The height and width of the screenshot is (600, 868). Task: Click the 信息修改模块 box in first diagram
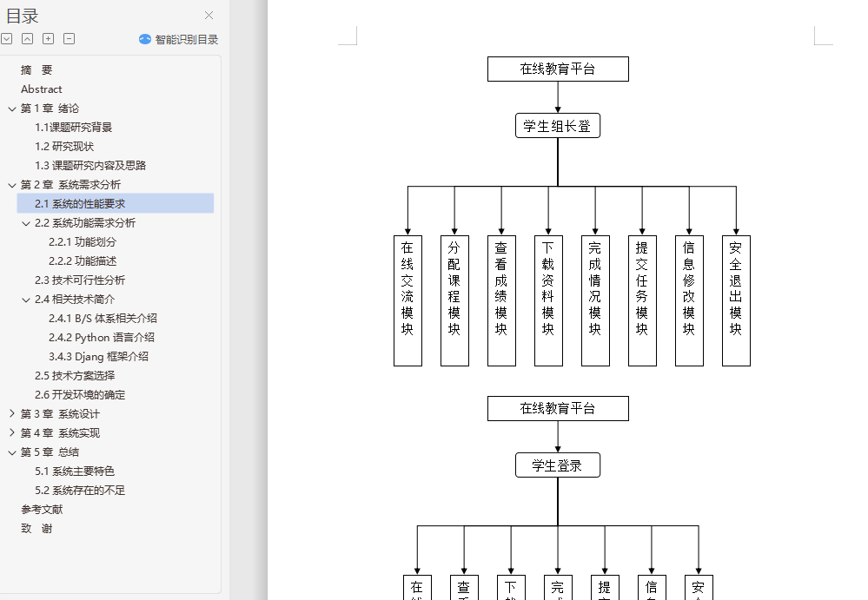pos(689,300)
